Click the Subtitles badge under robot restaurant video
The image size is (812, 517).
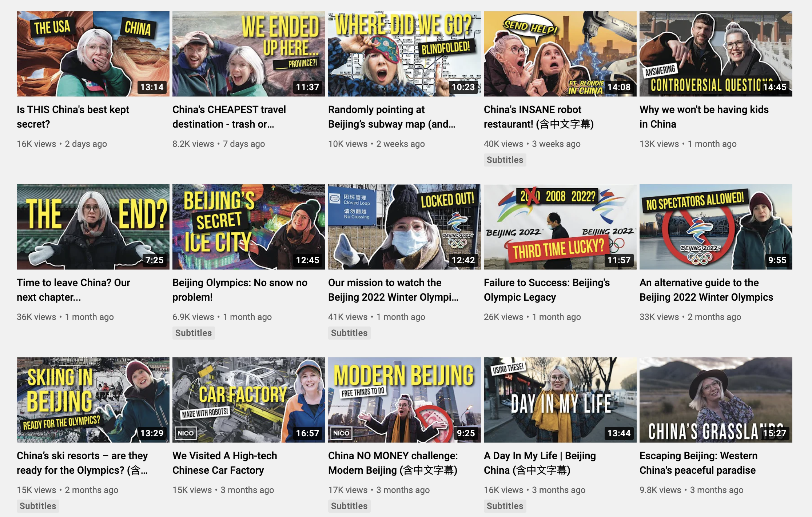pyautogui.click(x=505, y=160)
